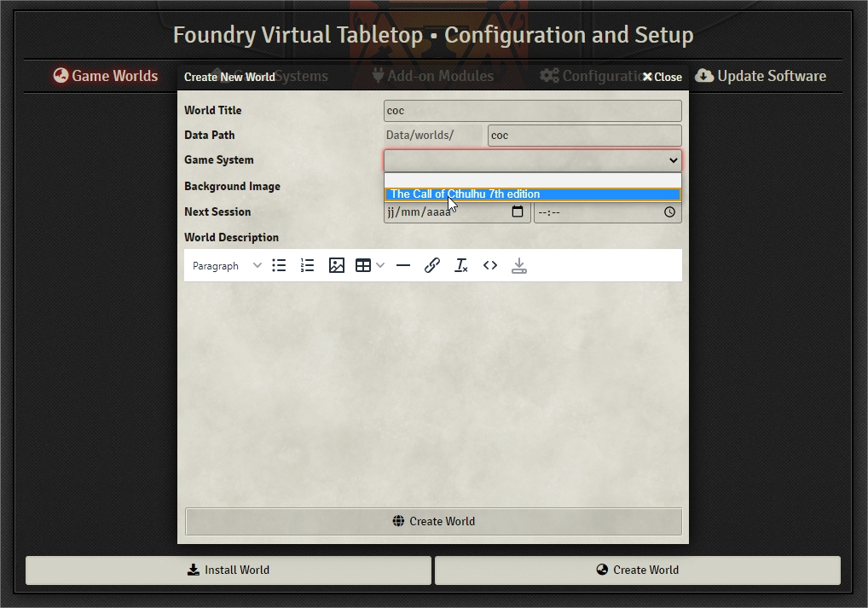Switch to the Game Worlds tab

tap(106, 76)
